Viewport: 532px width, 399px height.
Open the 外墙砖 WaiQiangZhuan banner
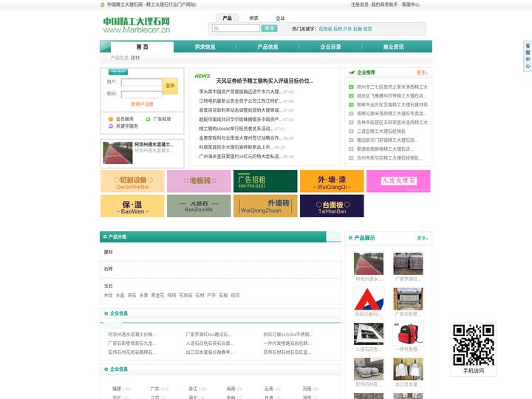tap(265, 206)
